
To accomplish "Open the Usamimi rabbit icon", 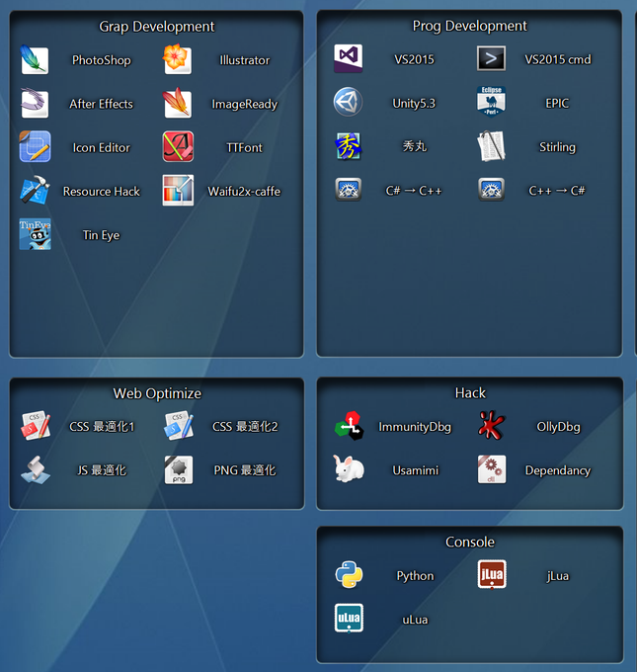I will point(349,468).
